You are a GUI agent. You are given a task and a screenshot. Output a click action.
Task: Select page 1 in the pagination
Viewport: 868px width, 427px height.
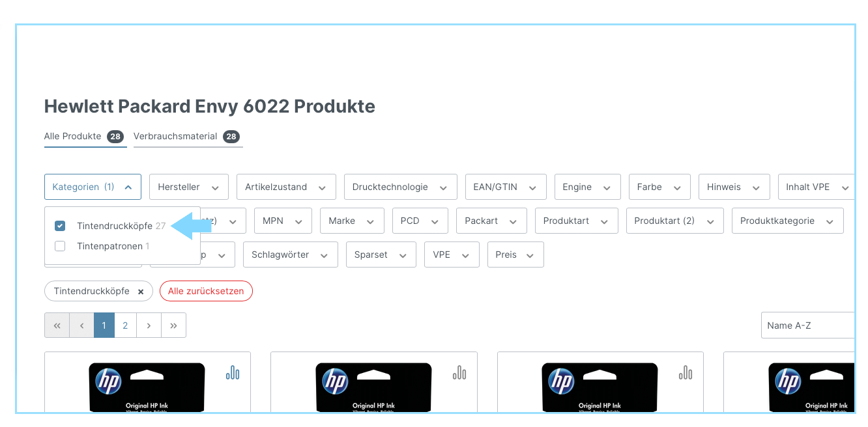104,325
